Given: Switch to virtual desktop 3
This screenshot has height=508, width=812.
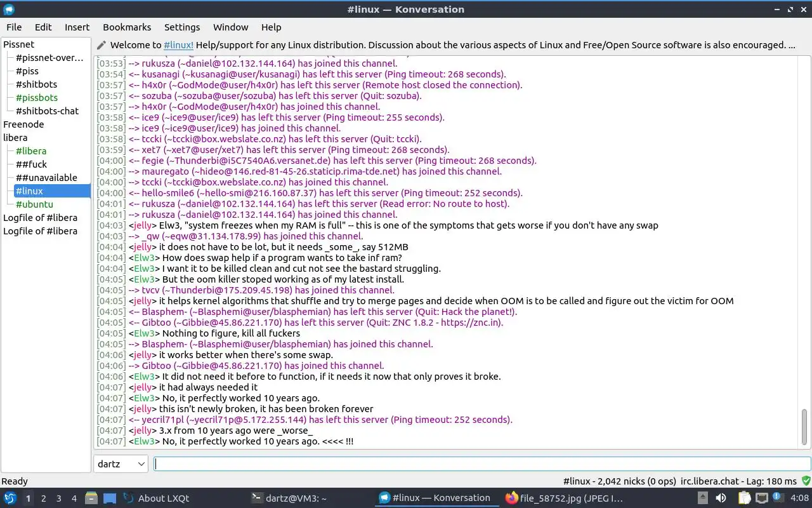Looking at the screenshot, I should click(x=58, y=498).
